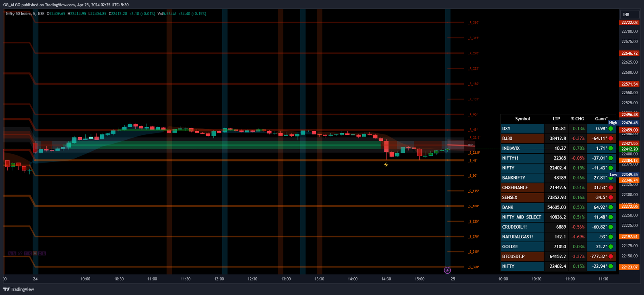This screenshot has width=644, height=295.
Task: Click the red status dot in the SENSEX row
Action: pos(611,198)
